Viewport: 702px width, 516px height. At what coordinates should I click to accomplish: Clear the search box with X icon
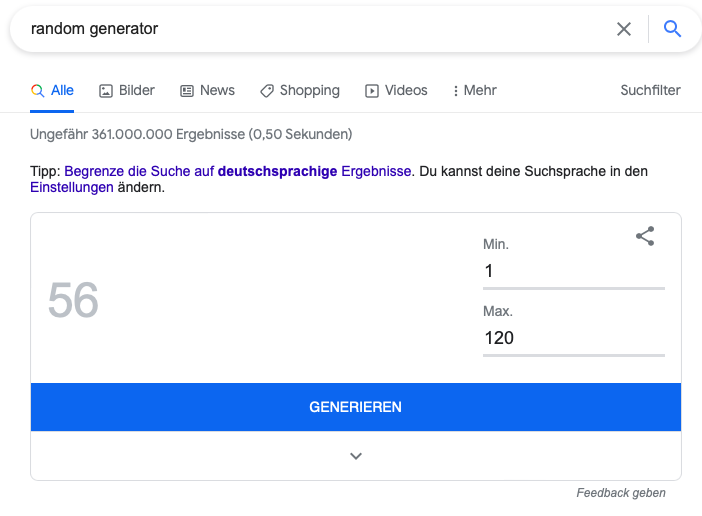click(624, 29)
